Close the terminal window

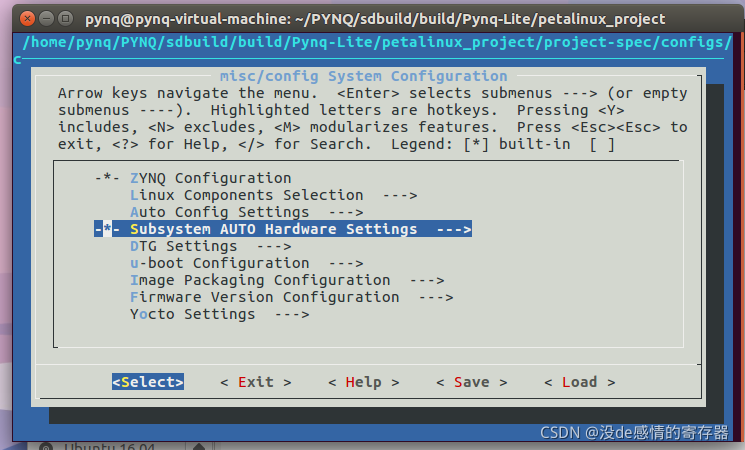coord(27,19)
